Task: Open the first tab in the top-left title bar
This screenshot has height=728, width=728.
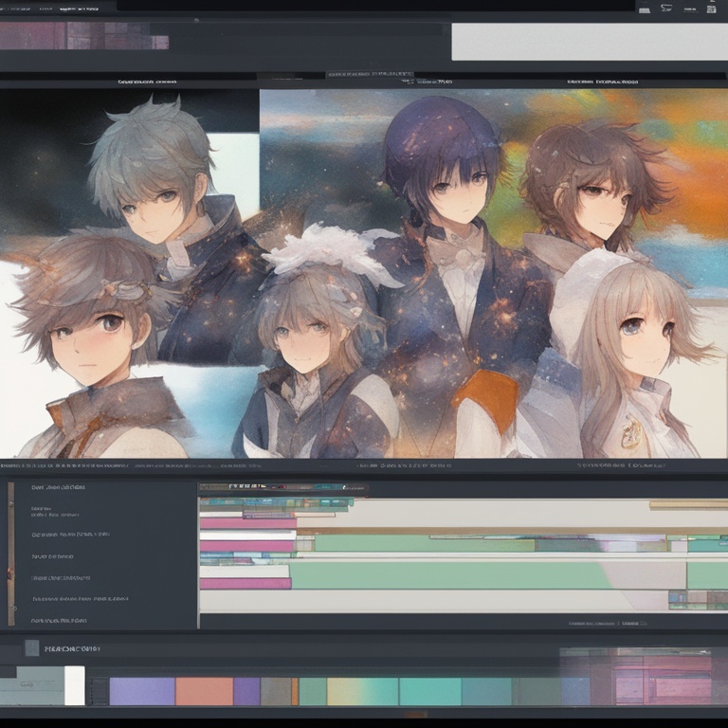Action: pyautogui.click(x=19, y=8)
